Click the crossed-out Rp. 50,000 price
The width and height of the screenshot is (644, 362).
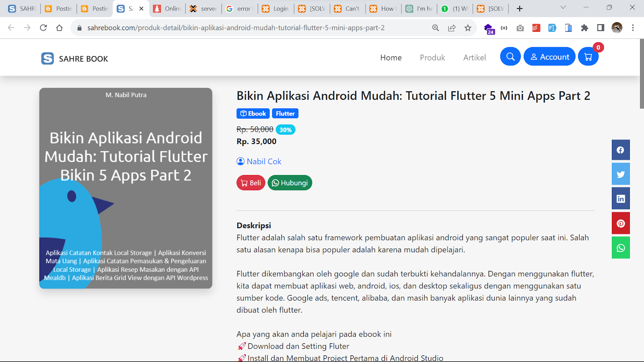pyautogui.click(x=255, y=129)
